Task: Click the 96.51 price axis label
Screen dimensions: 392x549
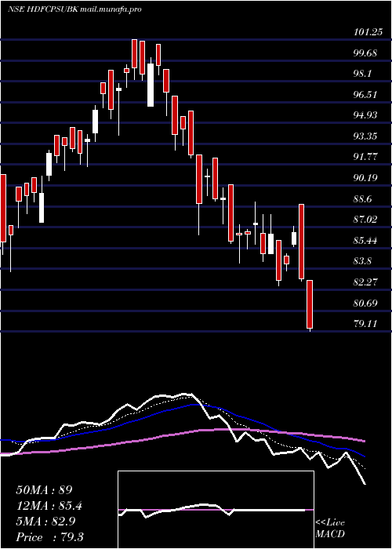Action: coord(365,95)
